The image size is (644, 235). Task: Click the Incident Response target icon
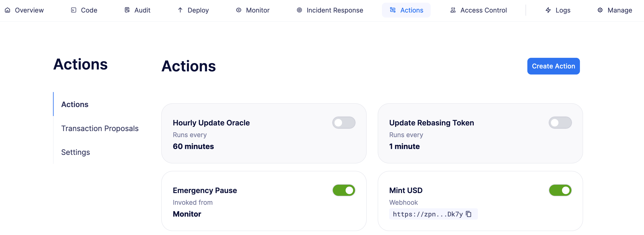[299, 10]
